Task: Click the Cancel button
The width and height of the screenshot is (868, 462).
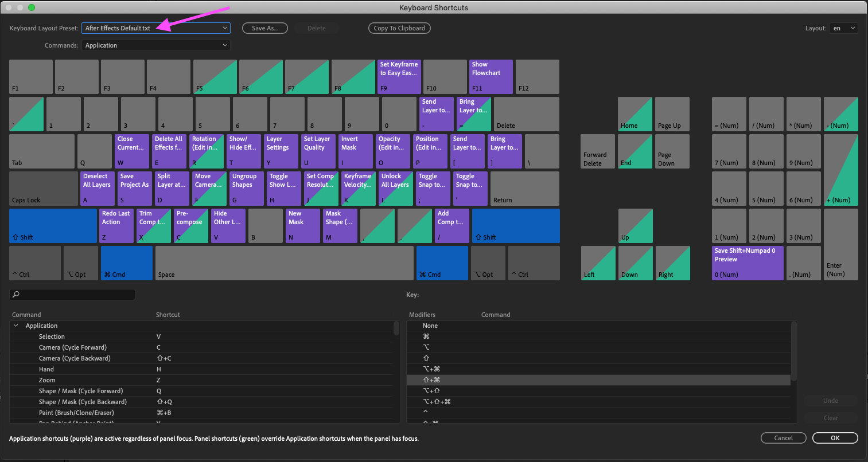Action: [x=784, y=438]
